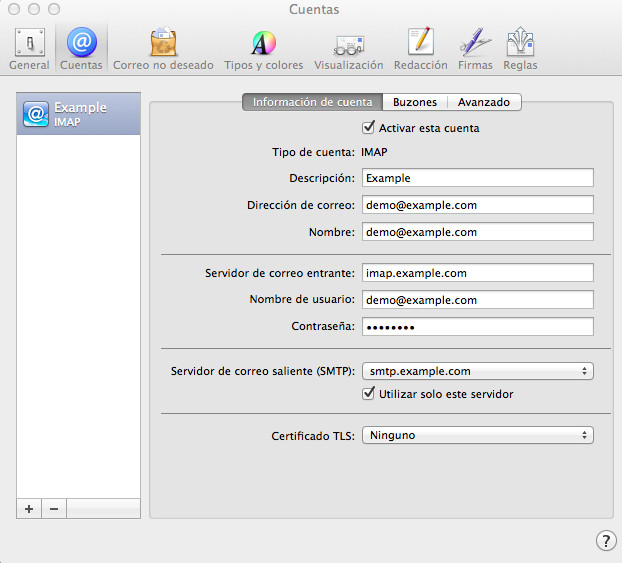Open Correo no deseado settings

pyautogui.click(x=163, y=48)
